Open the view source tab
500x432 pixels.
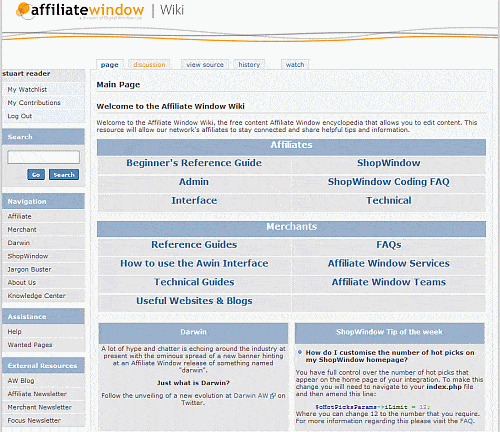coord(205,64)
